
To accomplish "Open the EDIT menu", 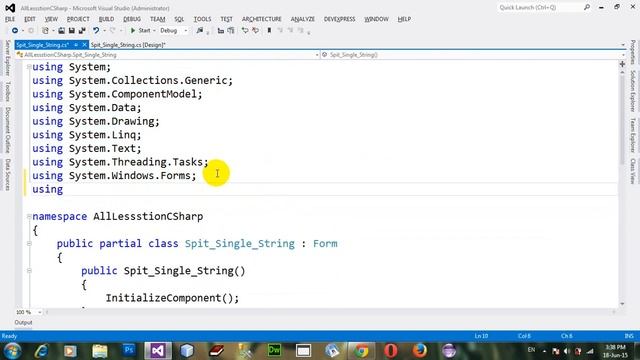I will [x=30, y=19].
